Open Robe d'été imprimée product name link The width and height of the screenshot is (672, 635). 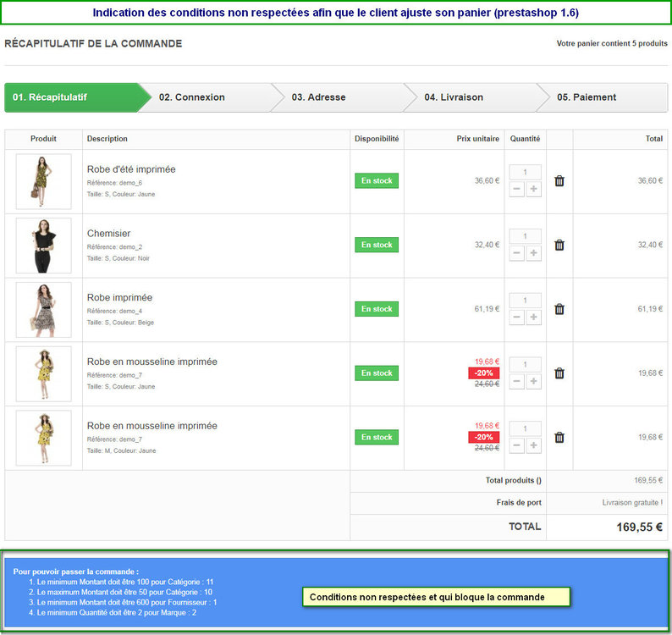click(131, 169)
